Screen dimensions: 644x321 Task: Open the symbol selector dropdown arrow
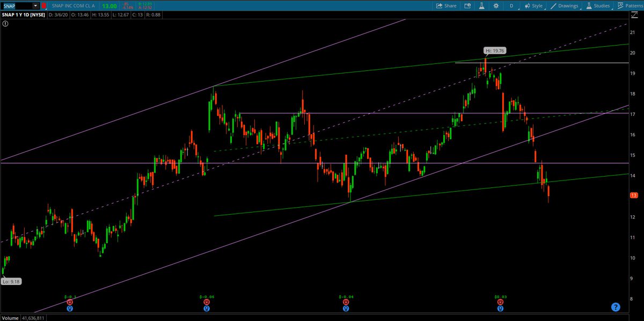[x=36, y=5]
